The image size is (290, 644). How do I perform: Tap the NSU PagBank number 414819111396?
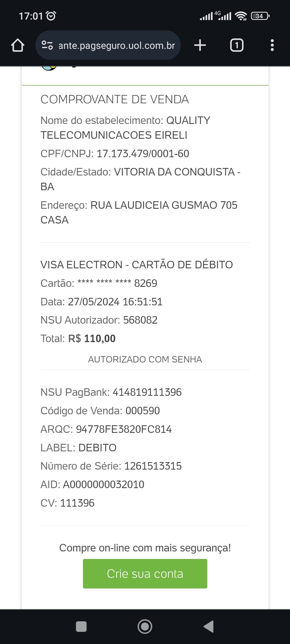click(x=147, y=392)
